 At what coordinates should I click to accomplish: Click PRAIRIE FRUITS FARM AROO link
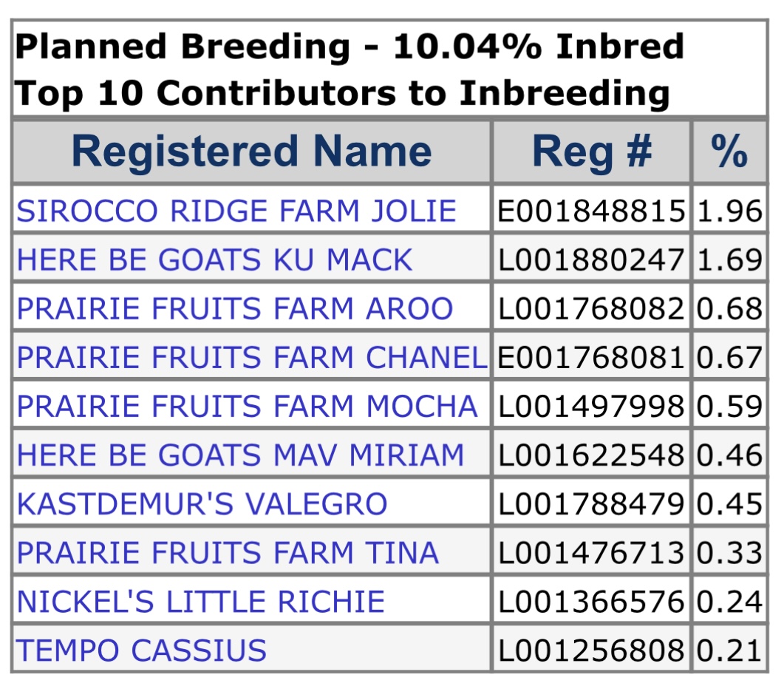coord(235,309)
